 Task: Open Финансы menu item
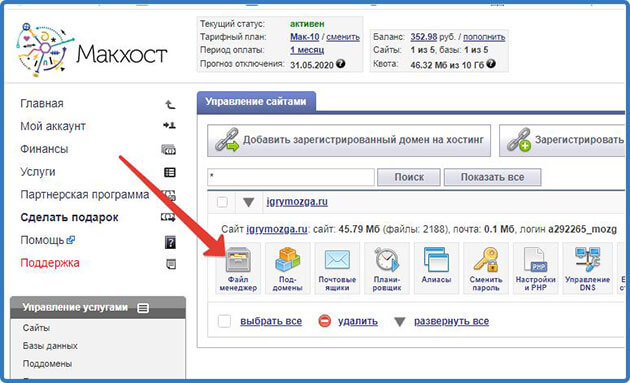(44, 149)
